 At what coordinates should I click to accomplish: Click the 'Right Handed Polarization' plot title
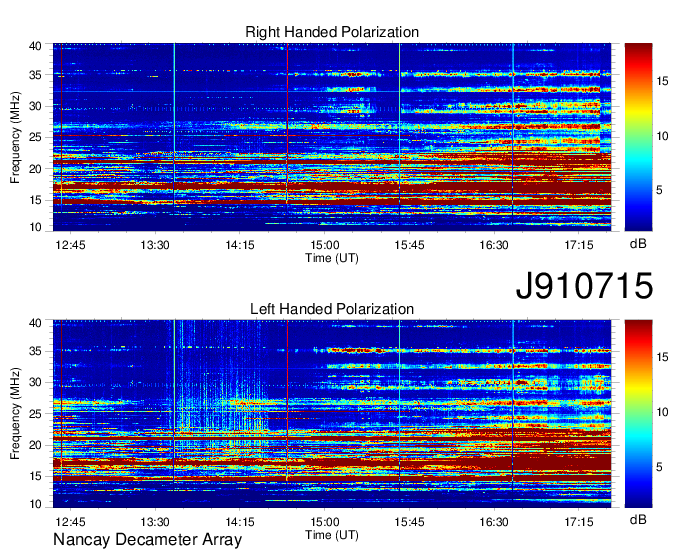332,32
